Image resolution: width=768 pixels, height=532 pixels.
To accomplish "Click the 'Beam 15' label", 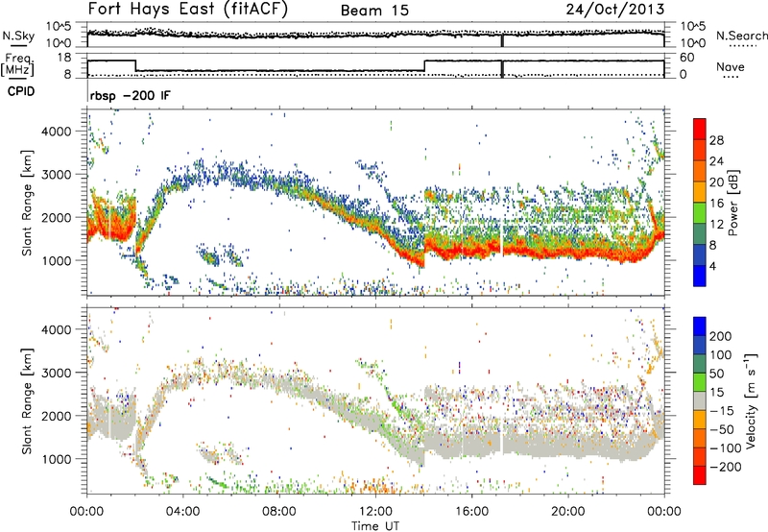I will pos(374,11).
